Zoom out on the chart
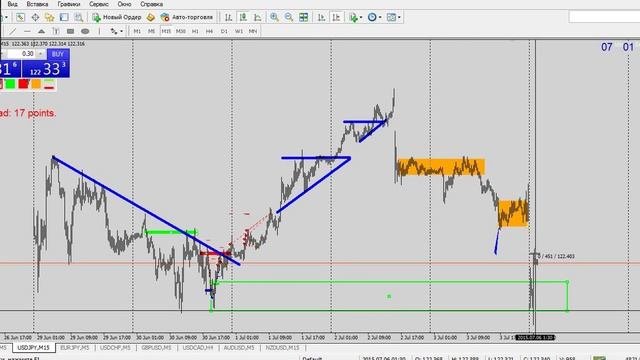This screenshot has width=640, height=360. (x=289, y=17)
